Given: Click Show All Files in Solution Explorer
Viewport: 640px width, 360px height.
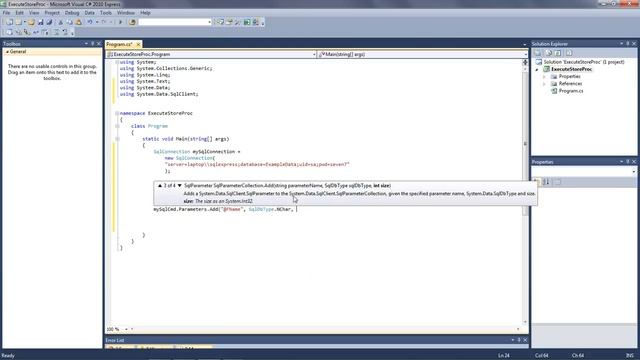Looking at the screenshot, I should (548, 53).
